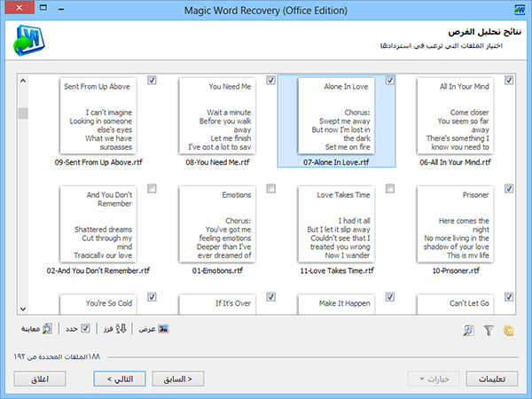Screen dimensions: 532x399
Task: Click the scrollbar down arrow
Action: coord(23,309)
